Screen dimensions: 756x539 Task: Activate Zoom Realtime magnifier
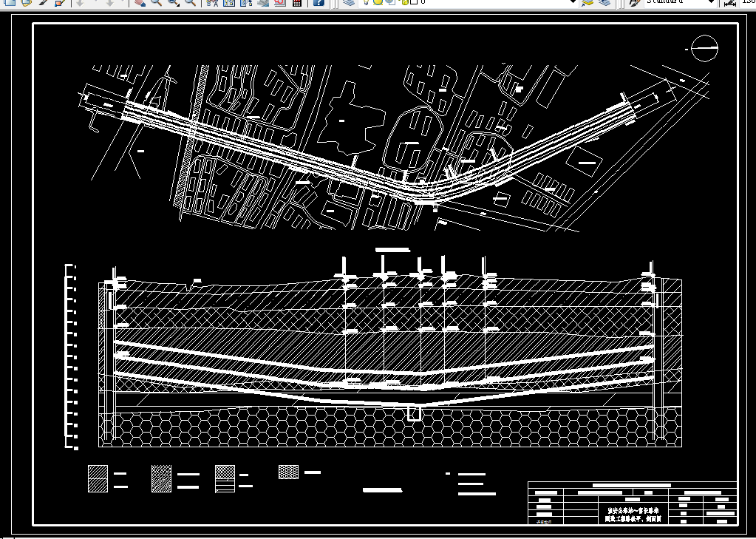pos(156,2)
